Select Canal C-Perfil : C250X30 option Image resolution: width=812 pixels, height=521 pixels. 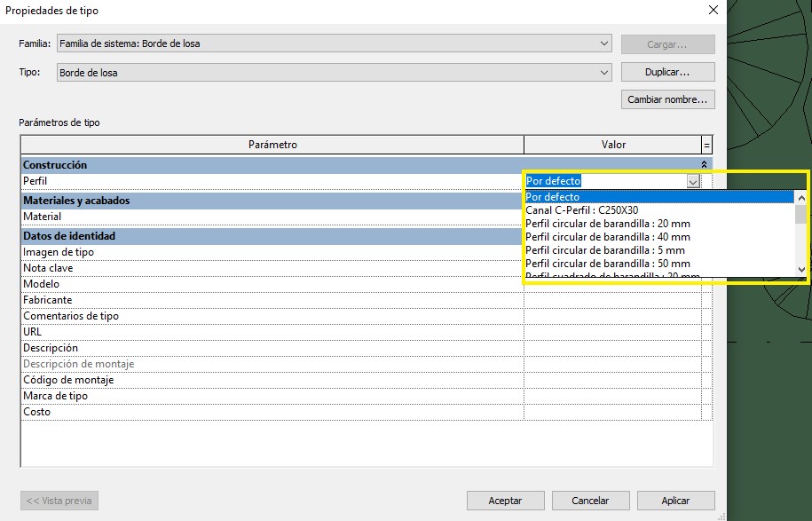tap(581, 210)
